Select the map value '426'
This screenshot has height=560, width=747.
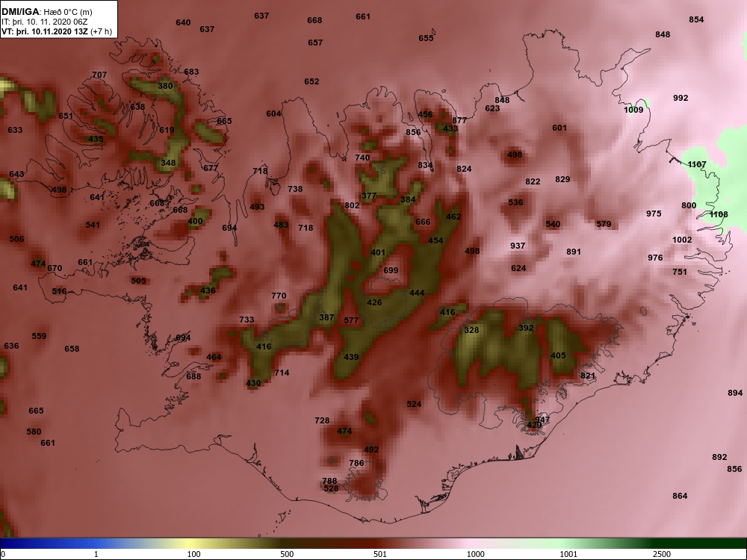pos(374,302)
